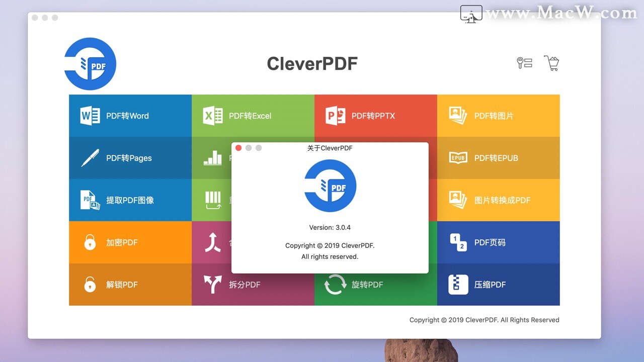Click the column bars icon tile under the chart icon
The width and height of the screenshot is (644, 362).
[212, 200]
